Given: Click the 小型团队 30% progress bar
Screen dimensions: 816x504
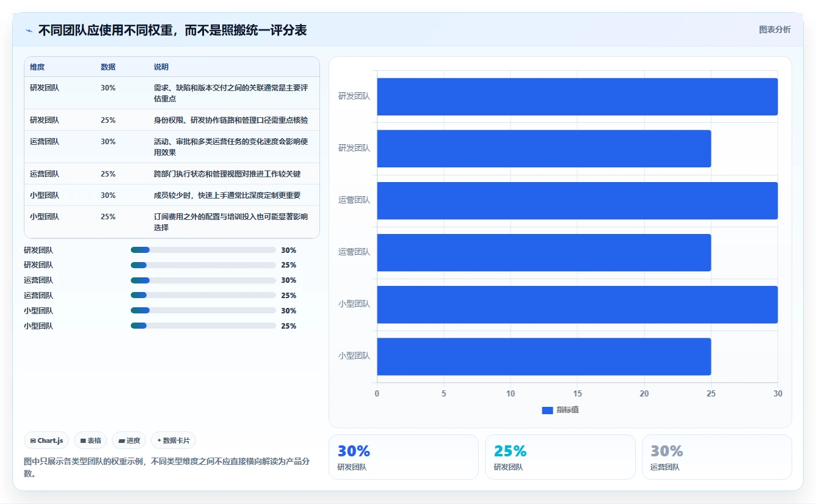Looking at the screenshot, I should pos(203,310).
